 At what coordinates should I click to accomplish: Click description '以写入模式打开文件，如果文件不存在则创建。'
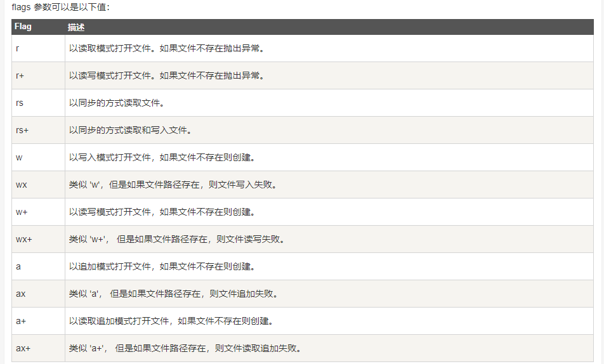tap(162, 157)
